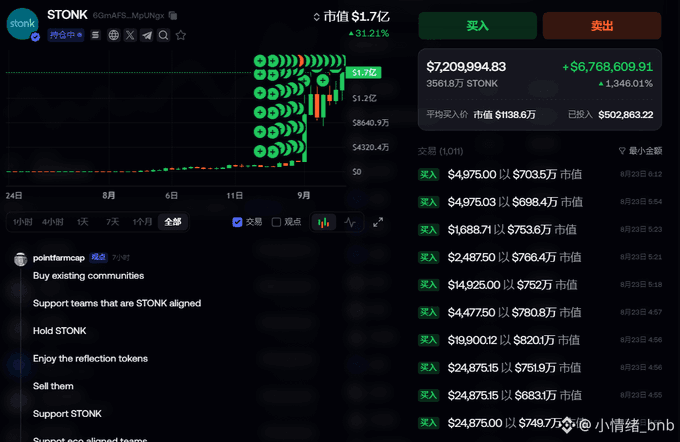Click the "Support teams that are STONK aligned" line
Image resolution: width=680 pixels, height=442 pixels.
tap(117, 303)
